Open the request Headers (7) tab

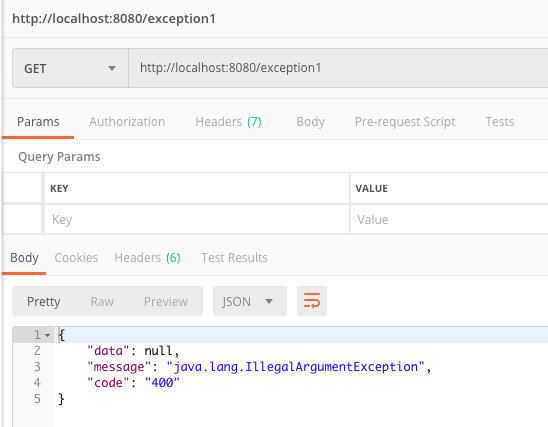click(228, 122)
